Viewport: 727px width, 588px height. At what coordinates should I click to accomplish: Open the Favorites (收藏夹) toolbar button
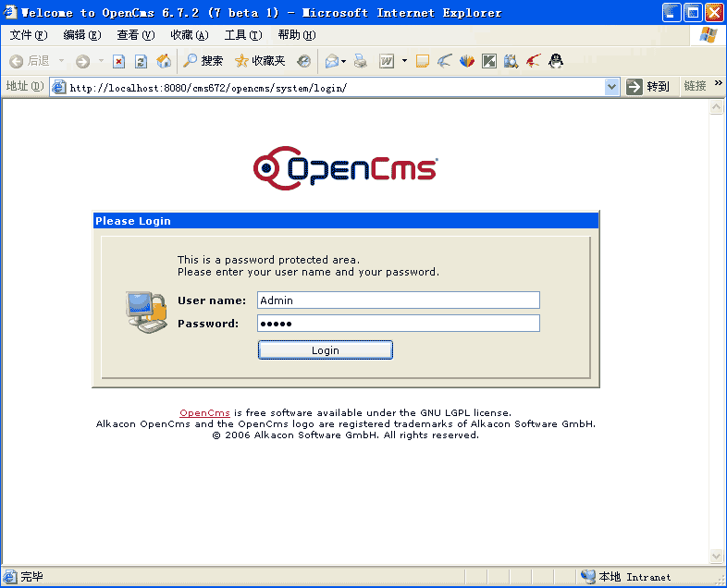260,61
